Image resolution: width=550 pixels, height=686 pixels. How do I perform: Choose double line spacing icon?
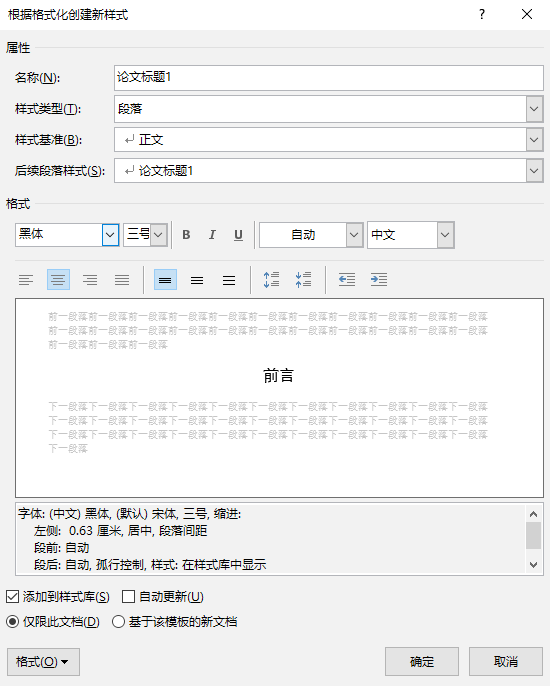coord(229,280)
